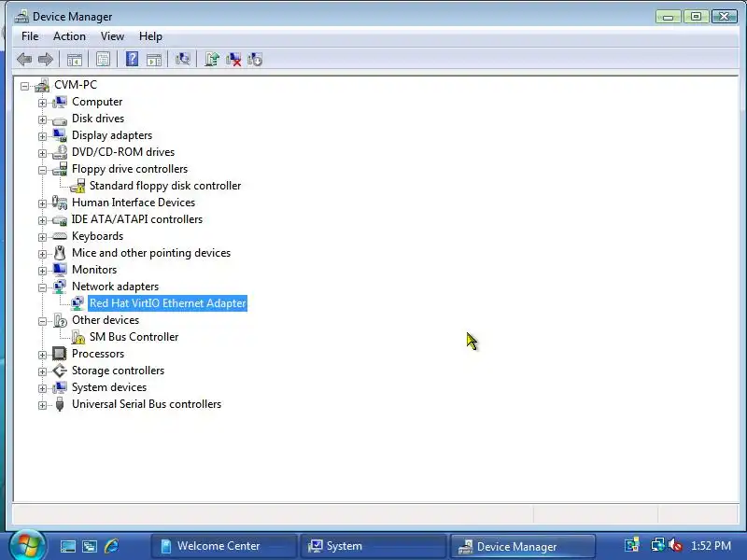
Task: Click the Device Manager taskbar button
Action: [523, 546]
